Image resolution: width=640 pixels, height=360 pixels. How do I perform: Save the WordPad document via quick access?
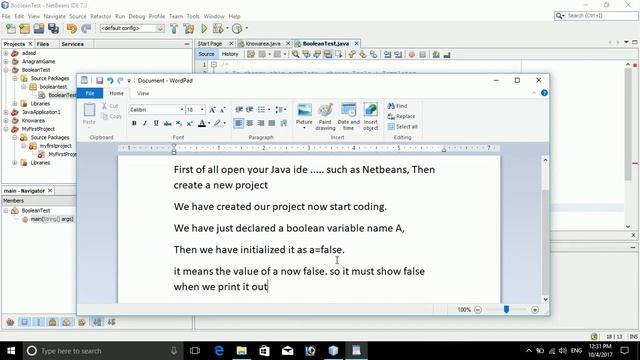point(100,81)
